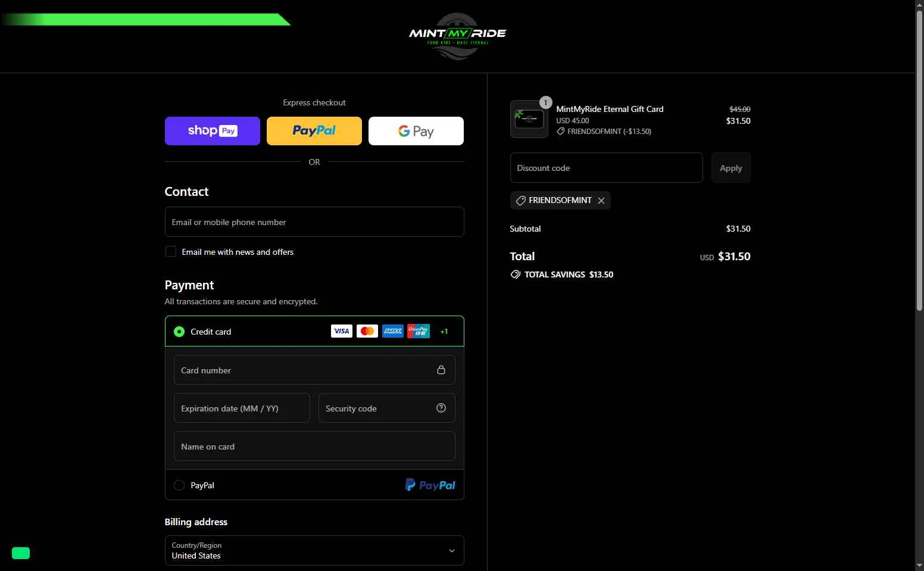Click the green chat widget button
This screenshot has height=571, width=924.
tap(21, 553)
